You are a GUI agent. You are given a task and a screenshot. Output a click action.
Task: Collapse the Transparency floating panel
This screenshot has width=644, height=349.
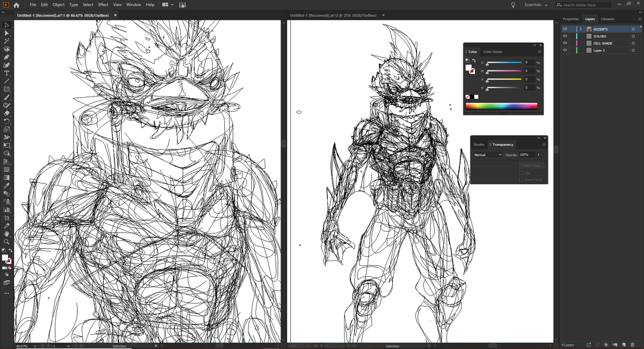tap(539, 138)
